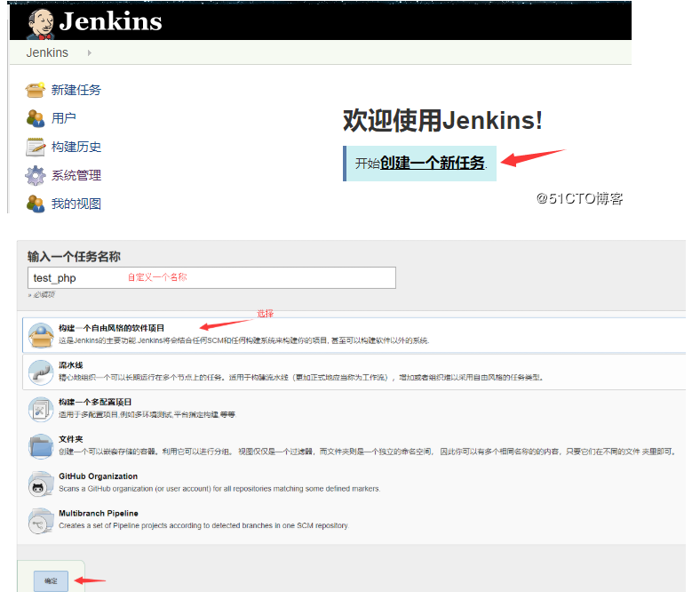Viewport: 700px width, 592px height.
Task: Open the Jenkins breadcrumb link
Action: (x=47, y=52)
